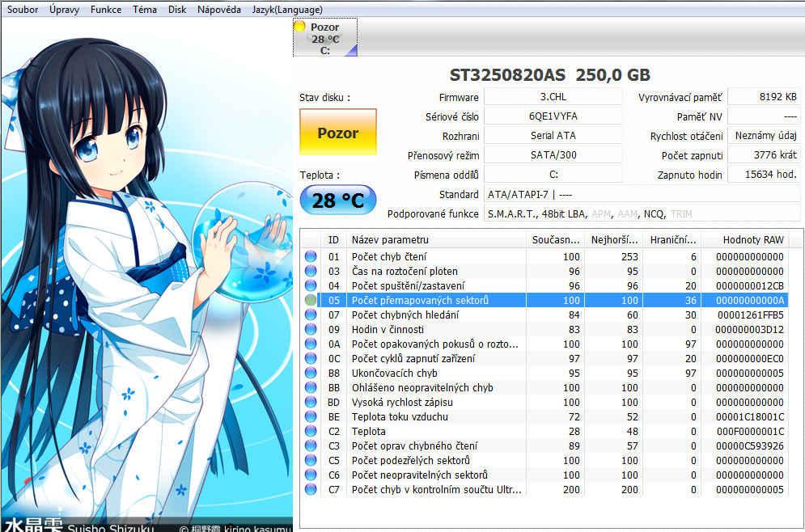The width and height of the screenshot is (805, 532).
Task: Open the Téma menu
Action: pos(145,9)
